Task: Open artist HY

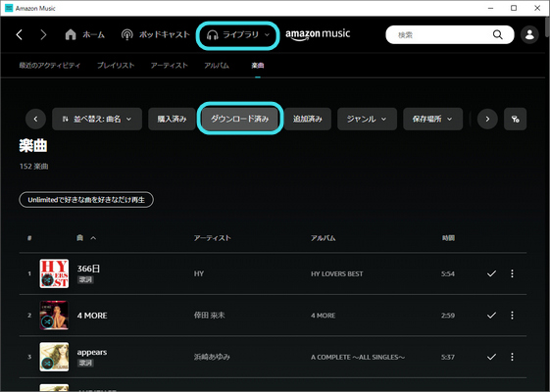Action: click(199, 273)
